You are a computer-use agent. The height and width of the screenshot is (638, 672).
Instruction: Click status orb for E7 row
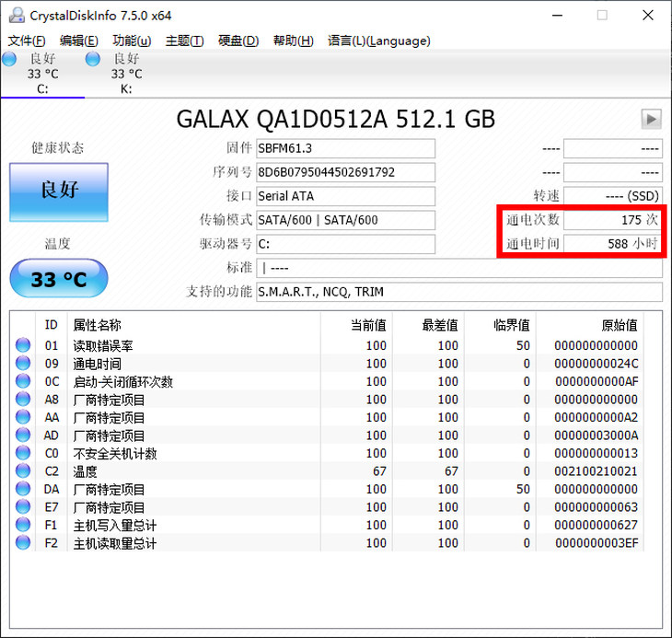tap(23, 506)
